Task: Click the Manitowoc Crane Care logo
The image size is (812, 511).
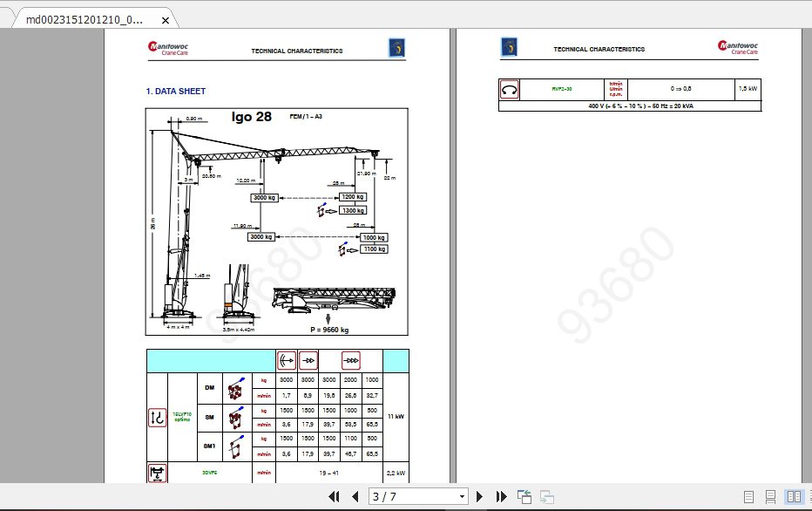Action: [x=168, y=47]
